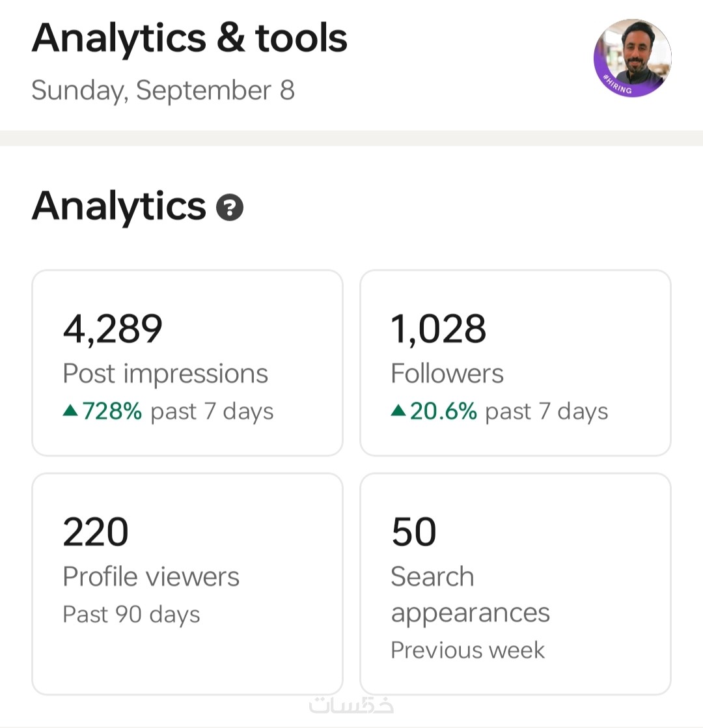Click the 728% growth percentage
The width and height of the screenshot is (703, 728).
(112, 412)
